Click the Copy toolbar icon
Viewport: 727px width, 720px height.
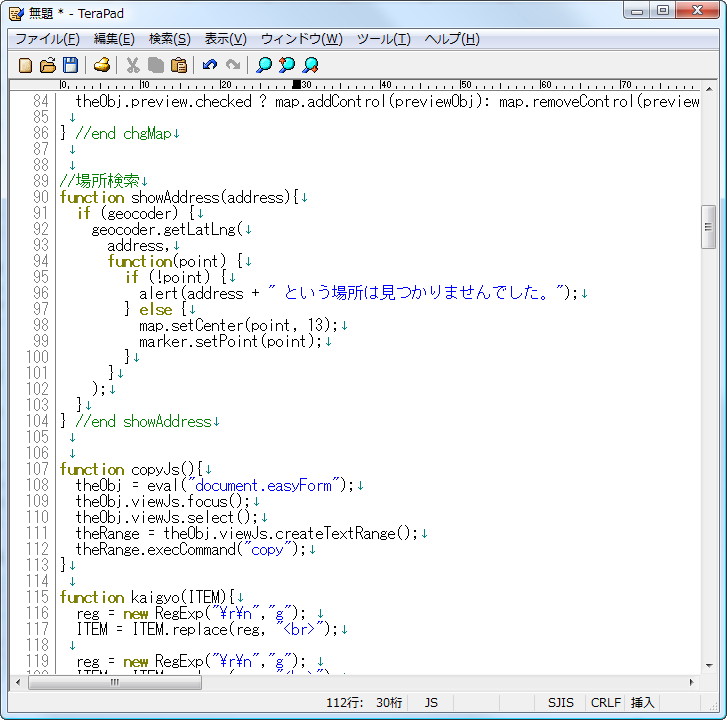coord(156,65)
